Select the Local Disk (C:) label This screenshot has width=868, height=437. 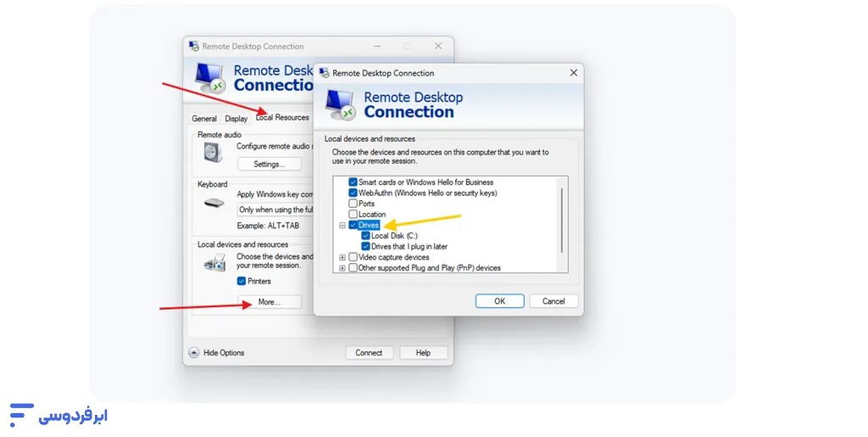click(394, 235)
